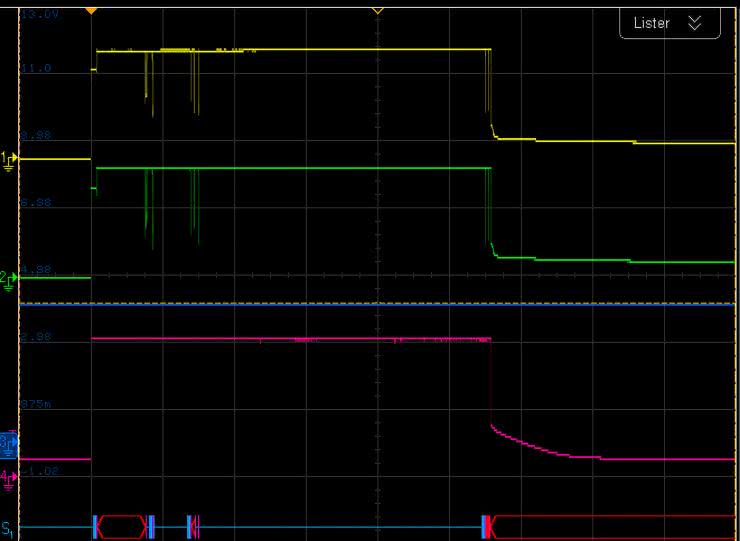Click the blue channel 3 ground marker

coord(9,440)
